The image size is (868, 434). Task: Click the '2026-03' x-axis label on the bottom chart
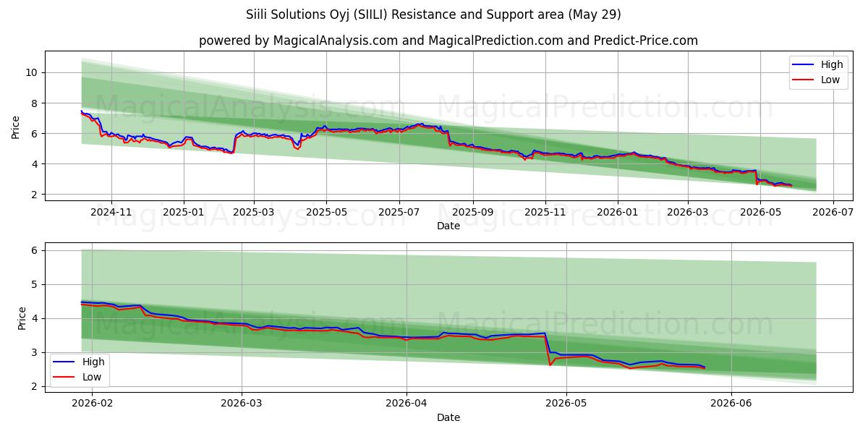tap(242, 404)
